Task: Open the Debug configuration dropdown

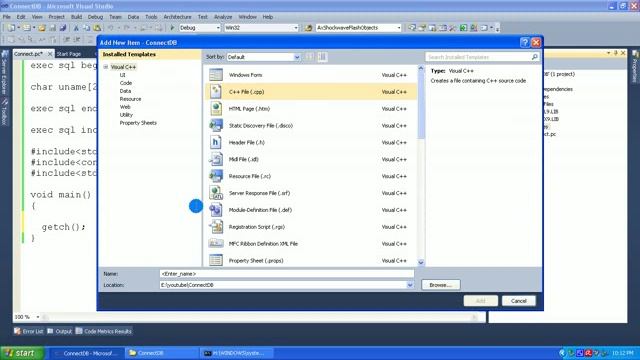Action: coord(218,28)
